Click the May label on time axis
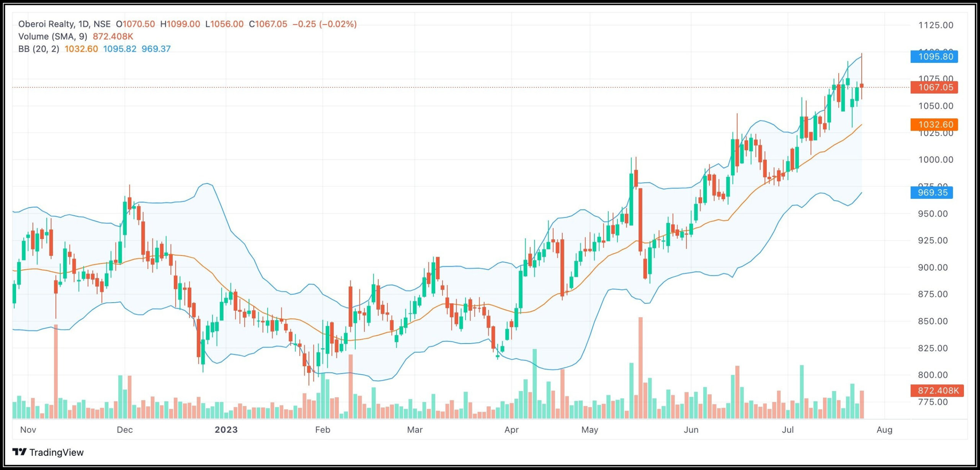Image resolution: width=980 pixels, height=470 pixels. [590, 430]
